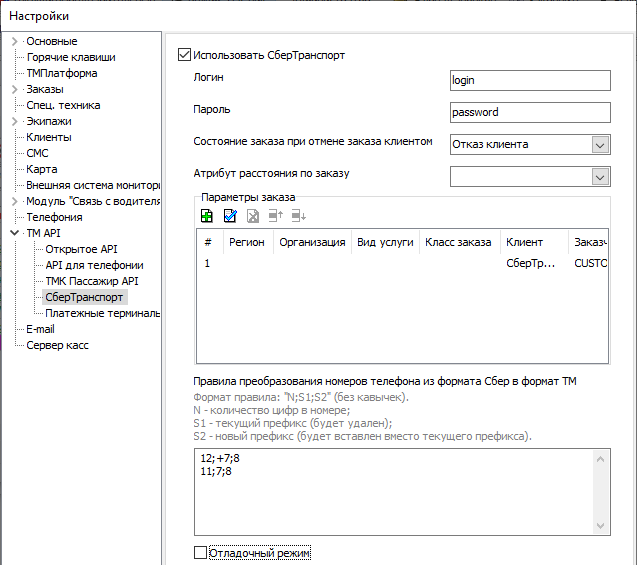Expand the Основные tree node

(15, 41)
